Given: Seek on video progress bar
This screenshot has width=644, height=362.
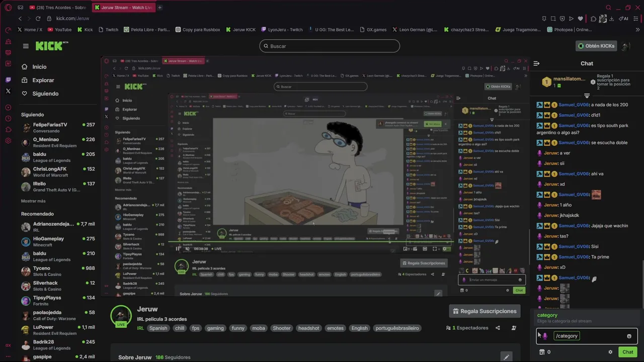Looking at the screenshot, I should tap(310, 242).
